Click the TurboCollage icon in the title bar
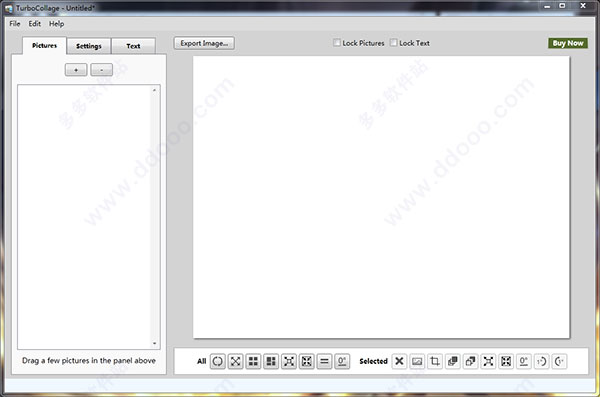This screenshot has height=397, width=600. tap(9, 8)
